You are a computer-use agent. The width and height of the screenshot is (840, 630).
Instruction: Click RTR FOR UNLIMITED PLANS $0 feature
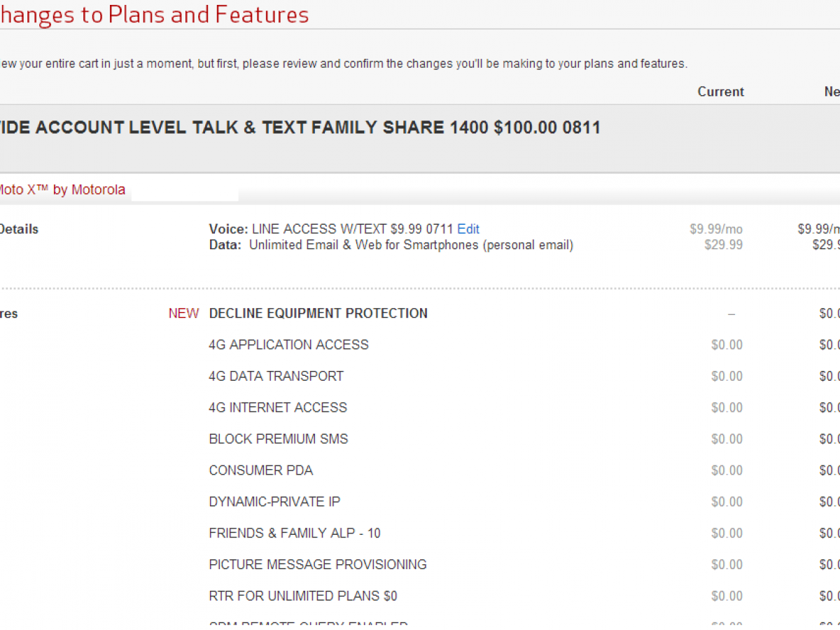(x=302, y=596)
